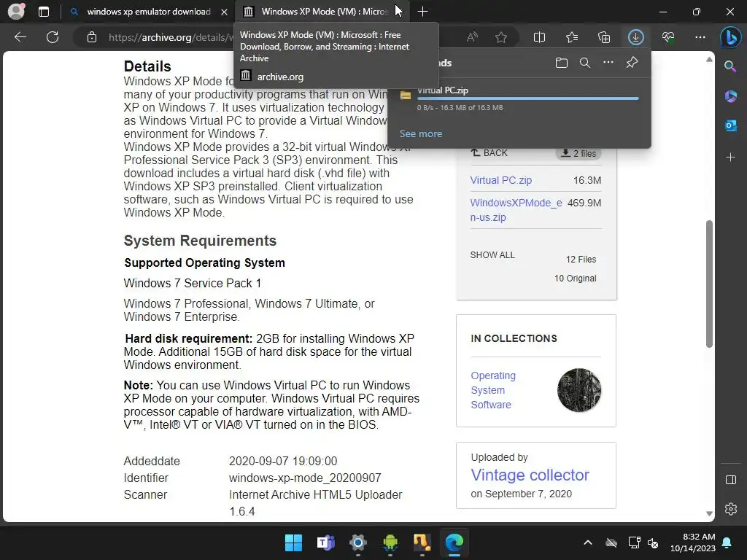Pin the downloads panel

pos(632,63)
